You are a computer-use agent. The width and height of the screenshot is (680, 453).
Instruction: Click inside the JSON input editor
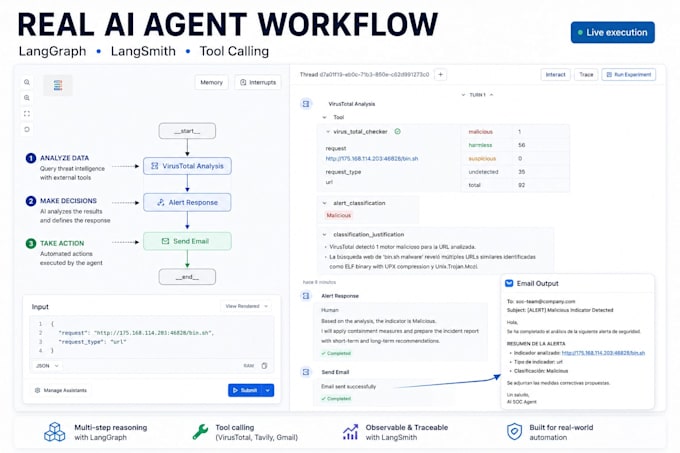pyautogui.click(x=152, y=337)
